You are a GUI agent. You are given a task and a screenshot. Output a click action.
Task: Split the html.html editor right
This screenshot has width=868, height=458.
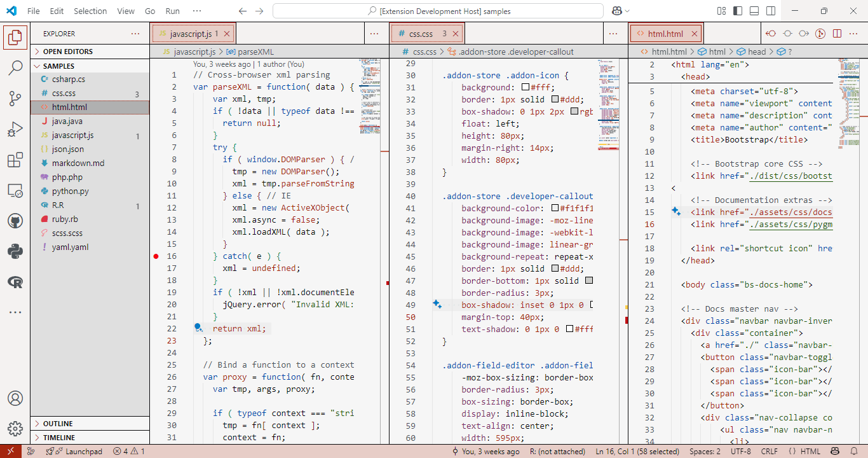click(x=837, y=34)
